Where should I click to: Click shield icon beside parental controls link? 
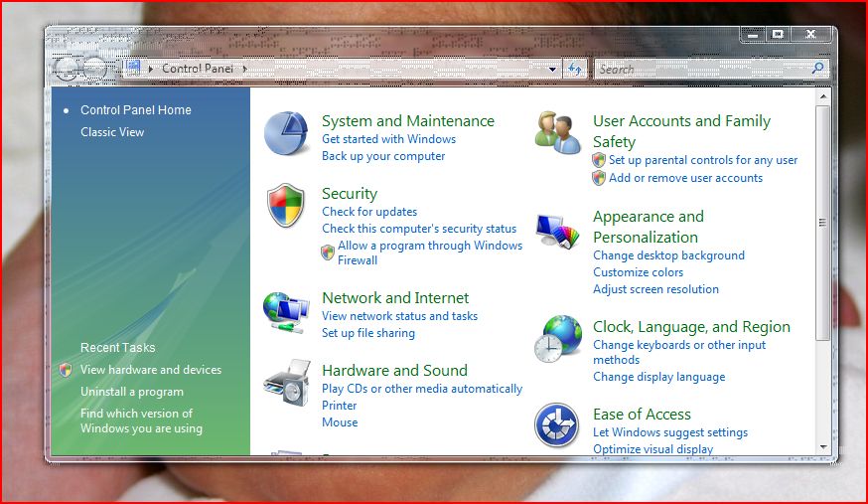(x=599, y=160)
